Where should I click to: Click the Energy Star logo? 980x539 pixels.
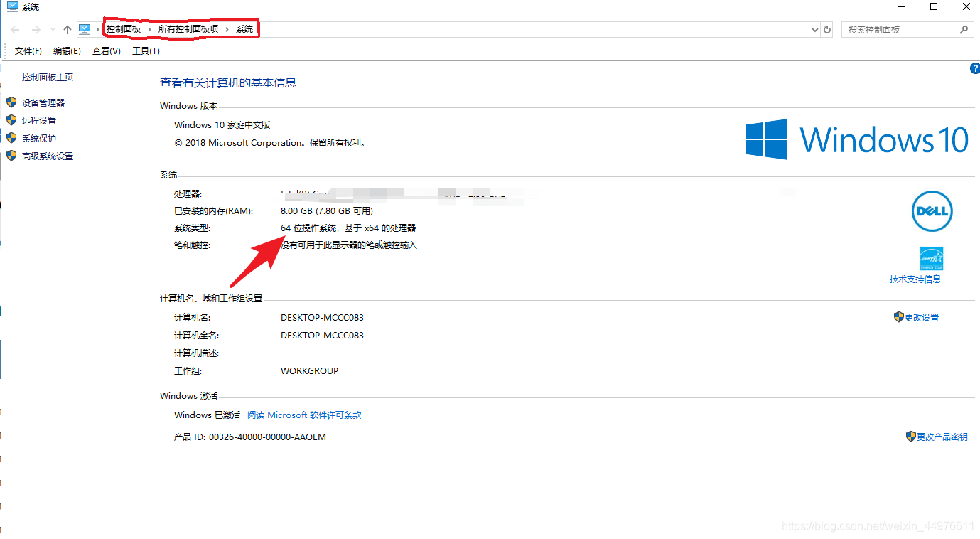click(x=932, y=258)
